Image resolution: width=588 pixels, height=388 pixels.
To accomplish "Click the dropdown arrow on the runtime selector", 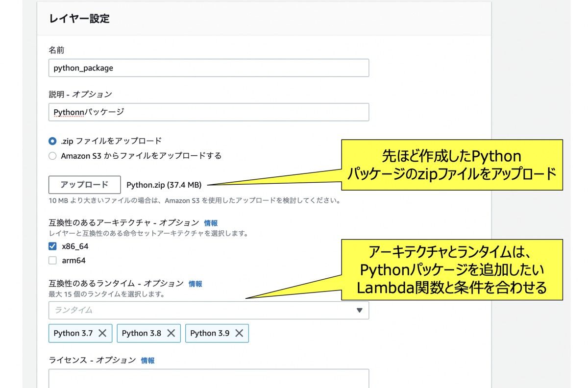I will tap(359, 310).
